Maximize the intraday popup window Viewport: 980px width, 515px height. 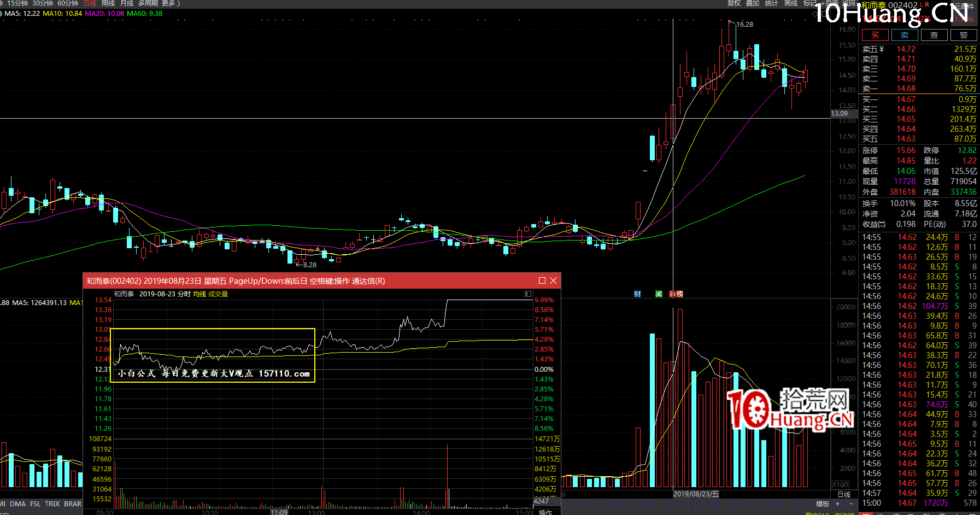542,281
